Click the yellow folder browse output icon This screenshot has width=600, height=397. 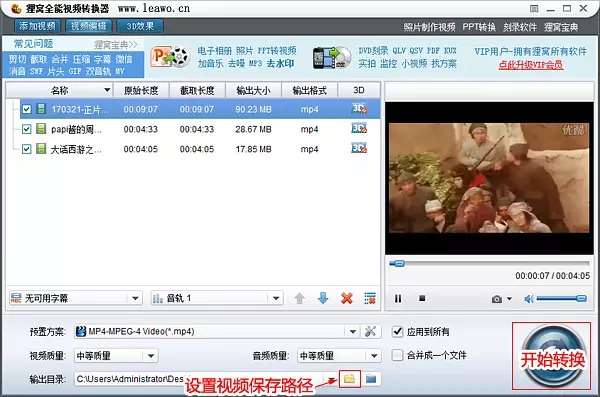349,379
